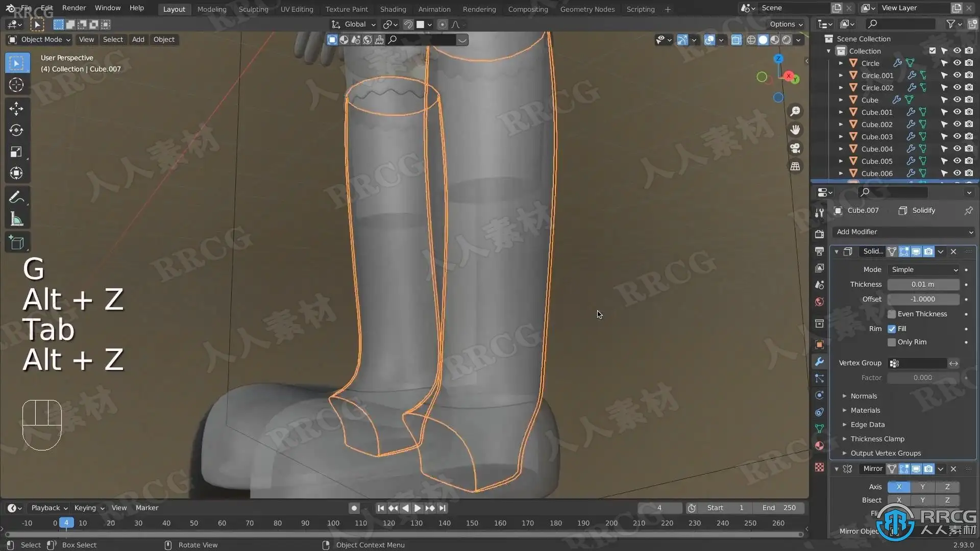
Task: Enable Even Thickness checkbox
Action: [892, 314]
